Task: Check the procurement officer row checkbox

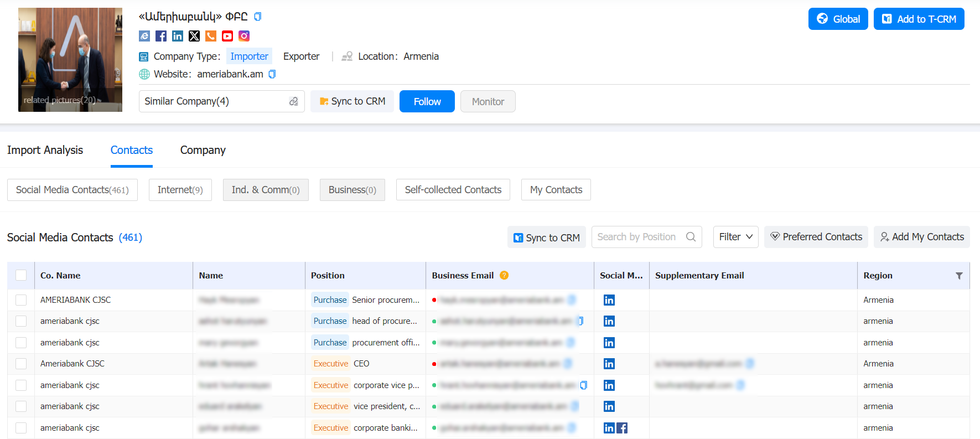Action: (x=21, y=343)
